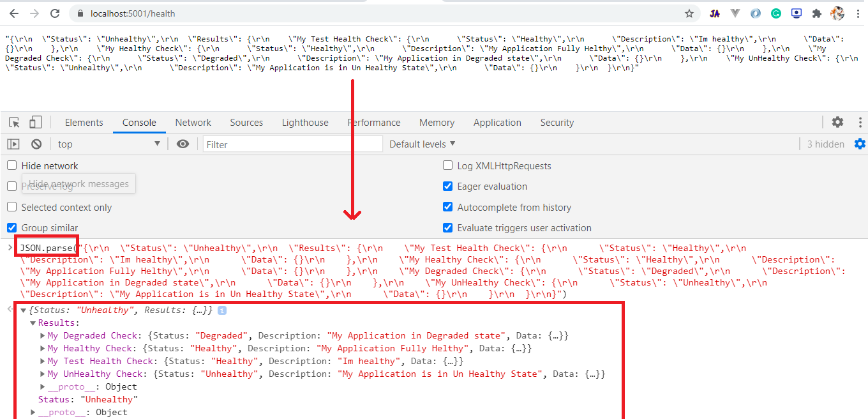The width and height of the screenshot is (868, 419).
Task: Open DevTools customize menu dots
Action: [x=860, y=122]
